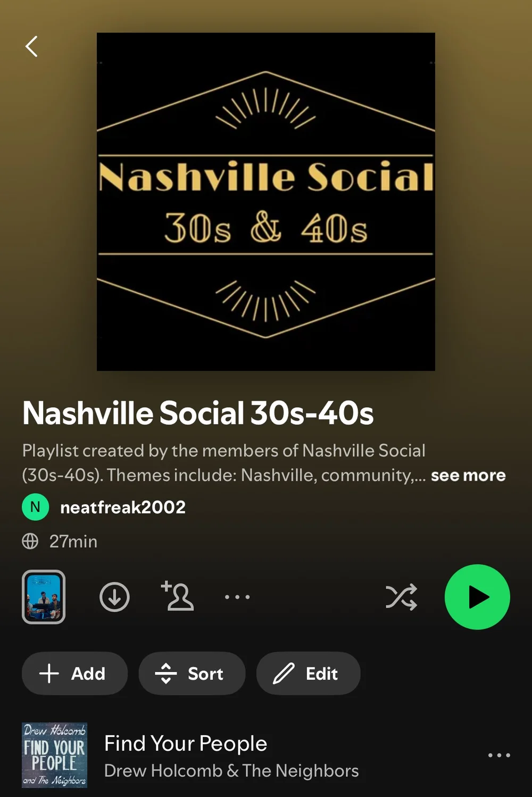Screen dimensions: 532x797
Task: Expand description with see more
Action: coord(468,475)
